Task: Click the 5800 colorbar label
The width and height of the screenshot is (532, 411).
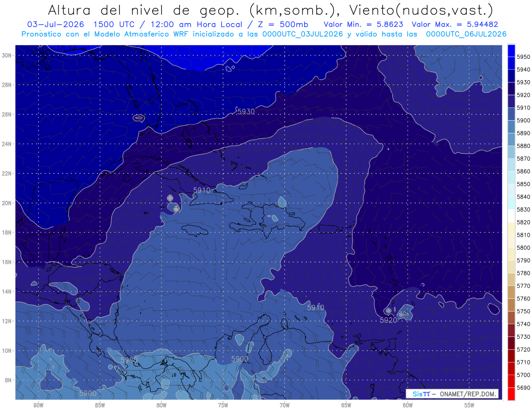Action: point(524,247)
